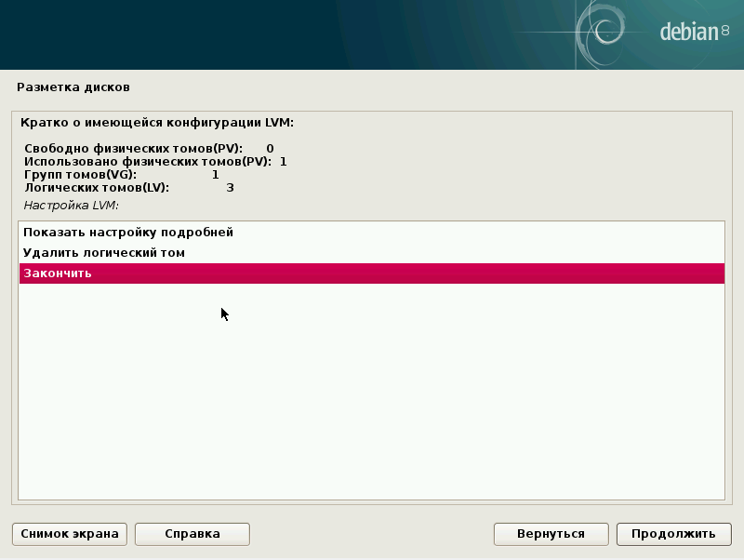The height and width of the screenshot is (560, 744).
Task: Click the free physical volumes value 0
Action: pos(270,149)
